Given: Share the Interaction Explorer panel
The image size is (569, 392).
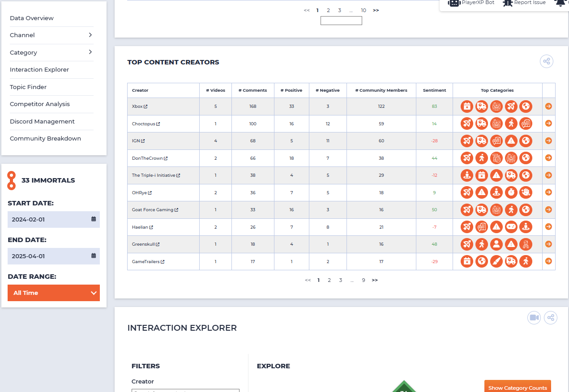Looking at the screenshot, I should pos(551,318).
